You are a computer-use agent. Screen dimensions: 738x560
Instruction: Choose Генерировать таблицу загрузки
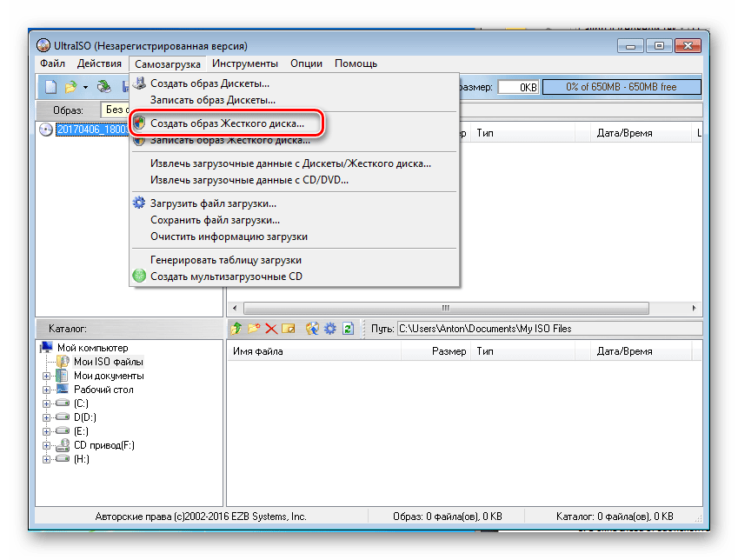point(294,260)
